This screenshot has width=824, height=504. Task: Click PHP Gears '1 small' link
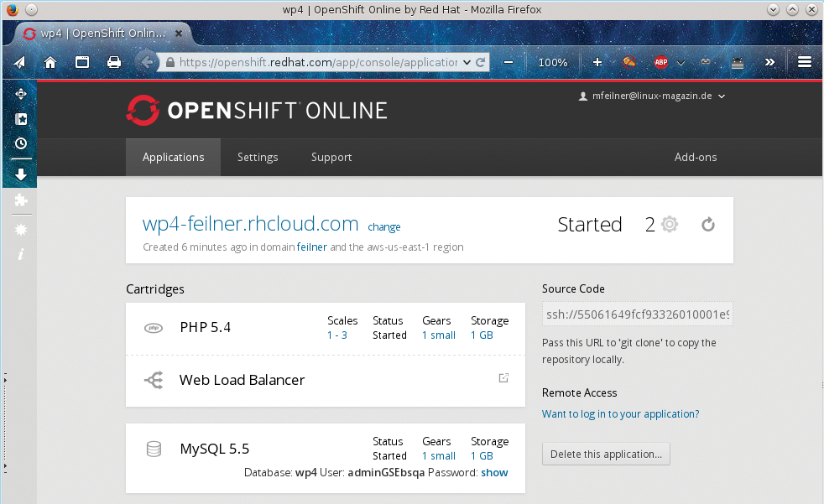point(439,335)
